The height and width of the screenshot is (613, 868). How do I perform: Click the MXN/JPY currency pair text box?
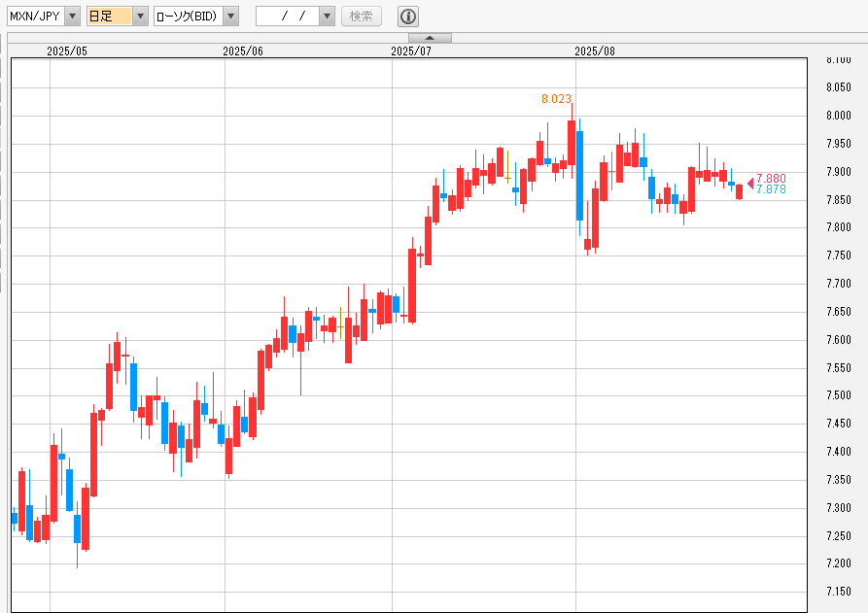coord(35,17)
